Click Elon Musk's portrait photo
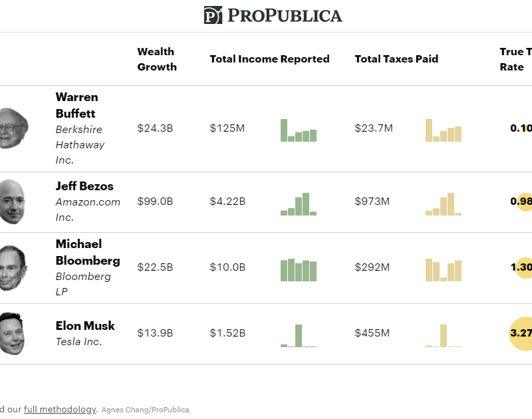532x419 pixels. (11, 334)
